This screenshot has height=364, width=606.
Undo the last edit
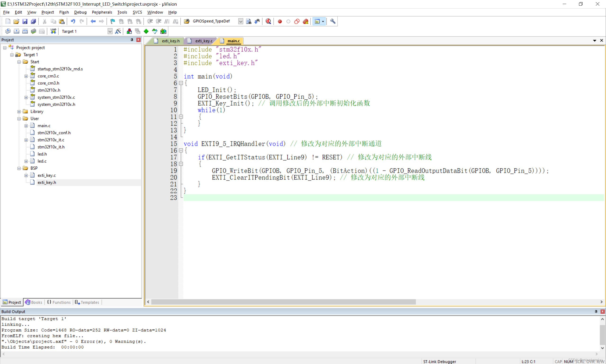(x=73, y=21)
